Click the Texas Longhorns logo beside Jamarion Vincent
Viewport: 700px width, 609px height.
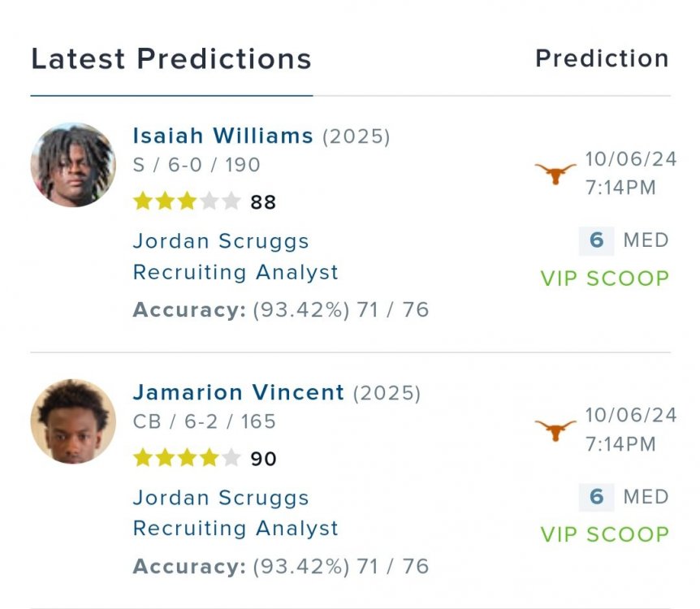coord(555,430)
